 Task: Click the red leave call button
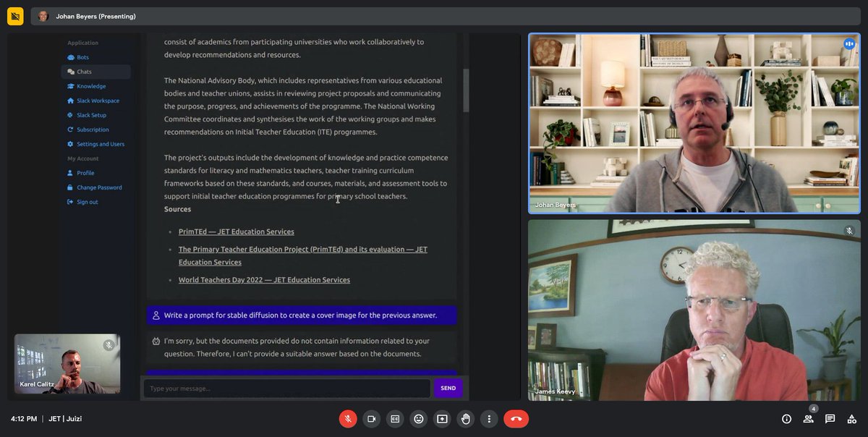(x=516, y=418)
